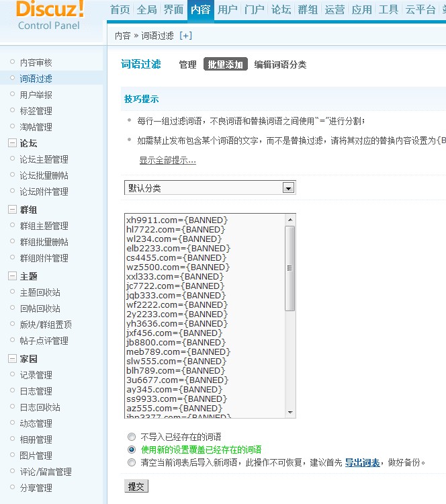
Task: Open the 首页 top menu
Action: click(120, 9)
